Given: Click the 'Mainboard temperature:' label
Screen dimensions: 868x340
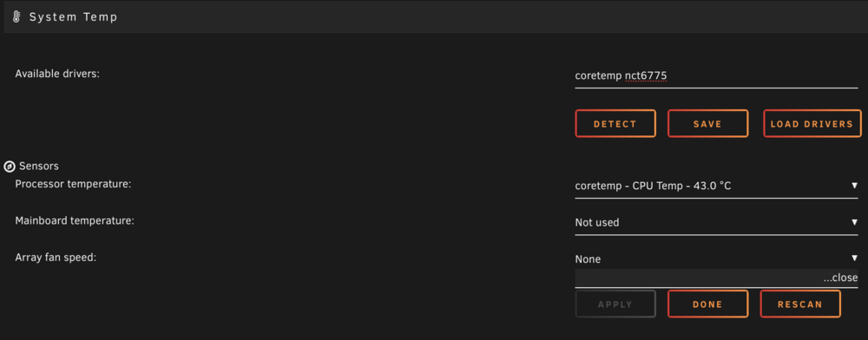Looking at the screenshot, I should (75, 220).
